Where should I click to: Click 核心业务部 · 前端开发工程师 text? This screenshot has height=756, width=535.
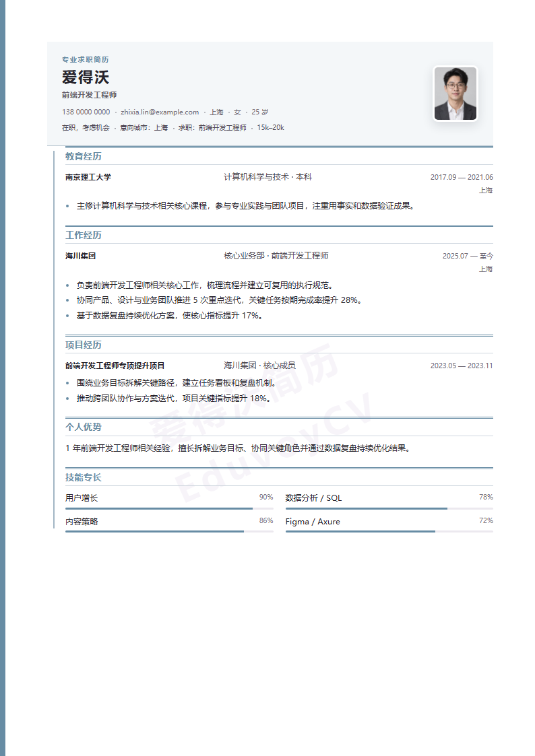[x=276, y=256]
